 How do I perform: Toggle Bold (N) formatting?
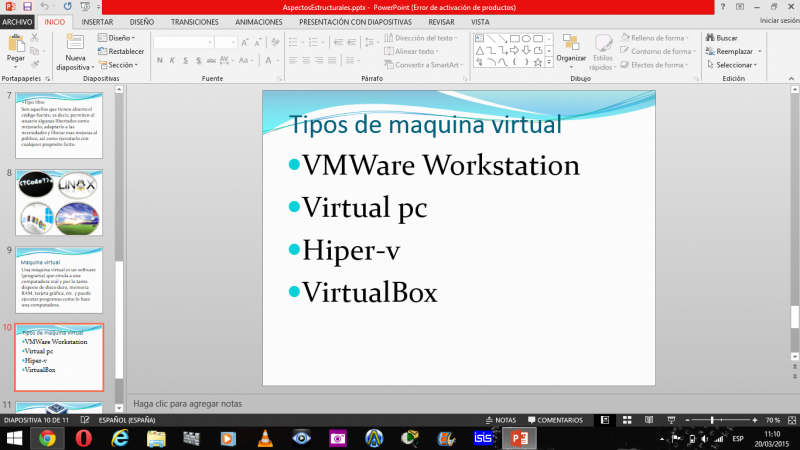coord(160,60)
